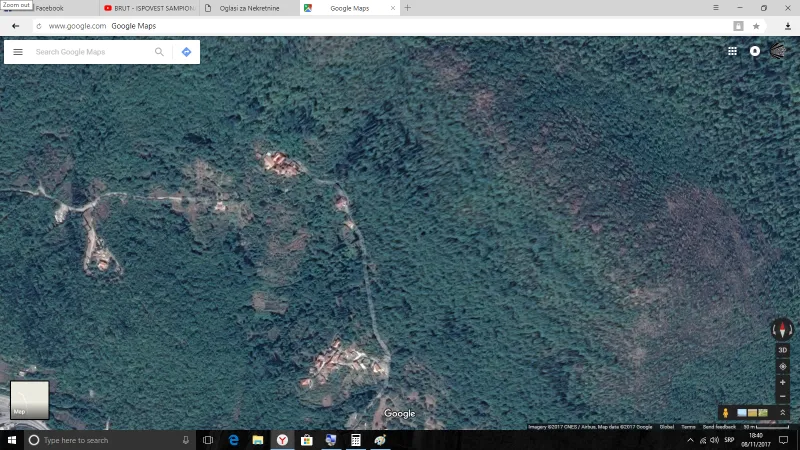800x450 pixels.
Task: Open Calculator from the taskbar
Action: (x=355, y=440)
